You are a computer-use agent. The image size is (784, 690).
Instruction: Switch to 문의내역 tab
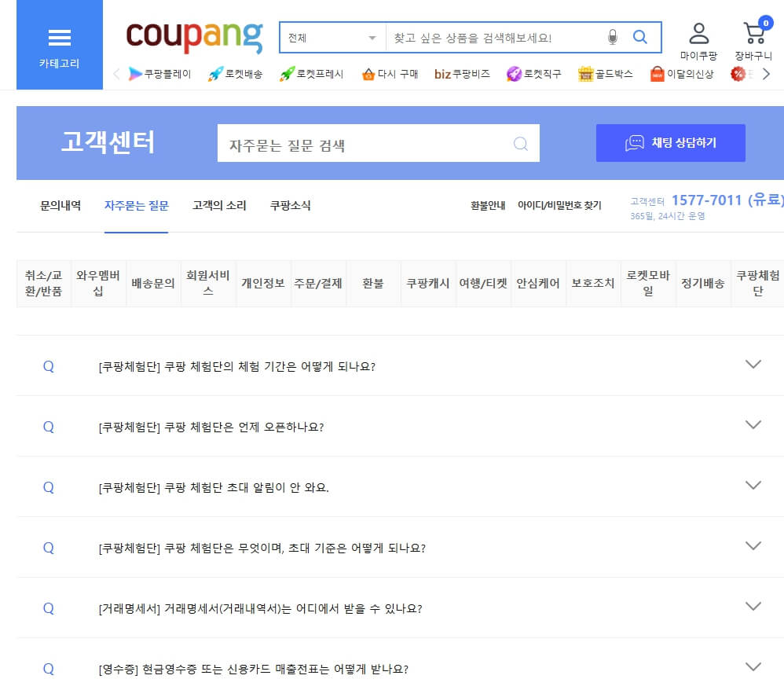60,206
